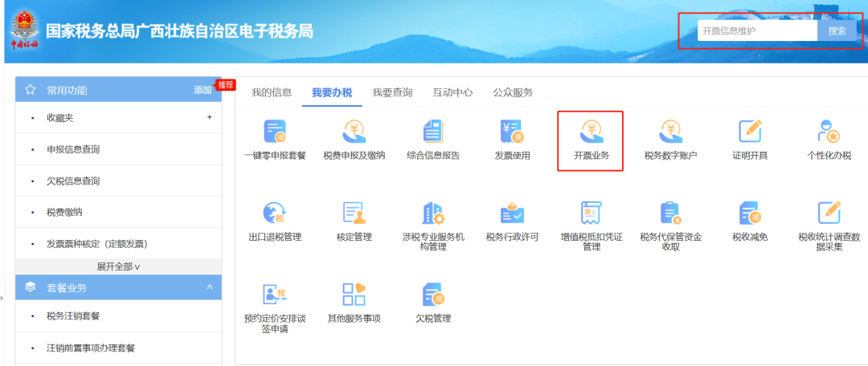Click the 搜索 button

837,31
